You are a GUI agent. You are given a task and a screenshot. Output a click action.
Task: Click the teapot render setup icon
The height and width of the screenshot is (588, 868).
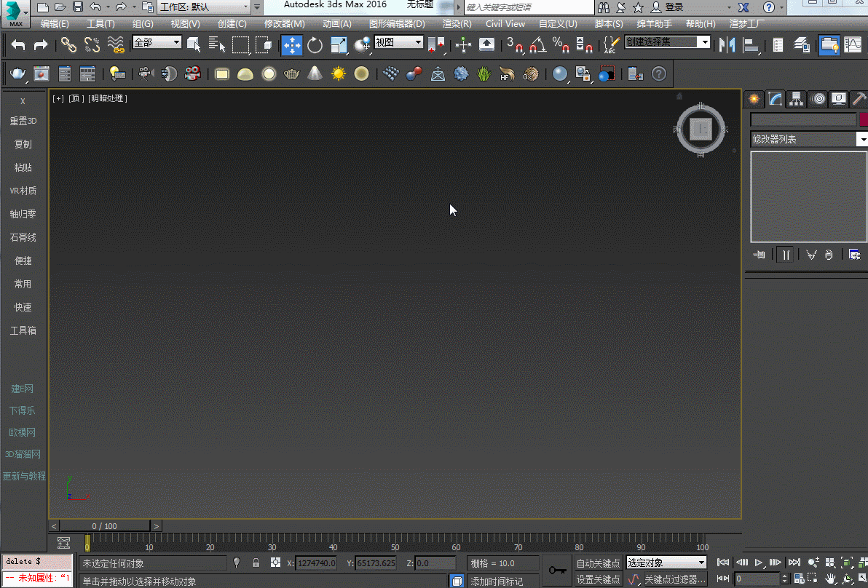pyautogui.click(x=17, y=73)
